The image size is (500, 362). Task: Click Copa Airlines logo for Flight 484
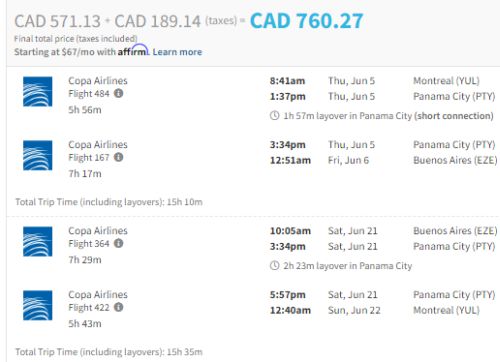(38, 92)
